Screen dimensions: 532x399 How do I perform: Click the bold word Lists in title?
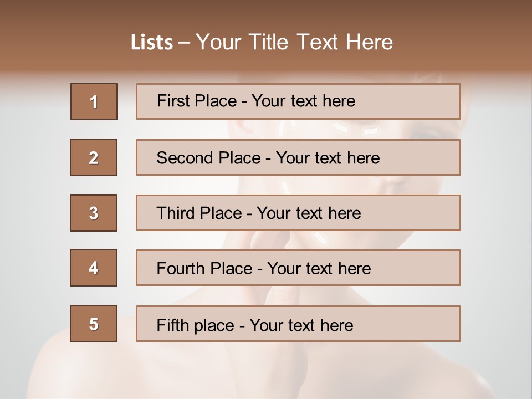(152, 43)
